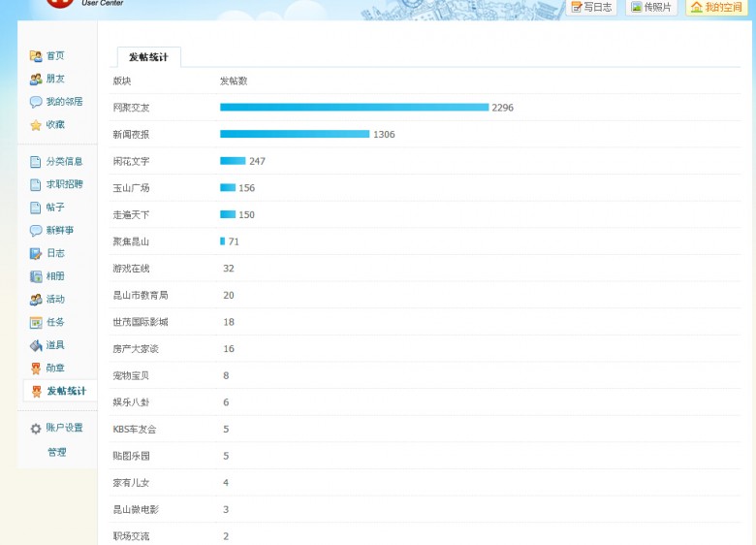Click the 新闻夜报 row label
Image resolution: width=756 pixels, height=545 pixels.
point(131,134)
